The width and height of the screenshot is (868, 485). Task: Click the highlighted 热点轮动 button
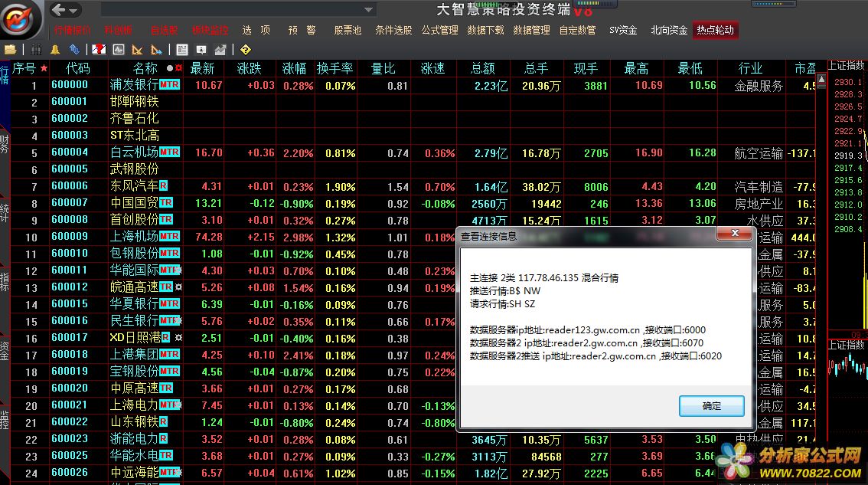coord(715,30)
